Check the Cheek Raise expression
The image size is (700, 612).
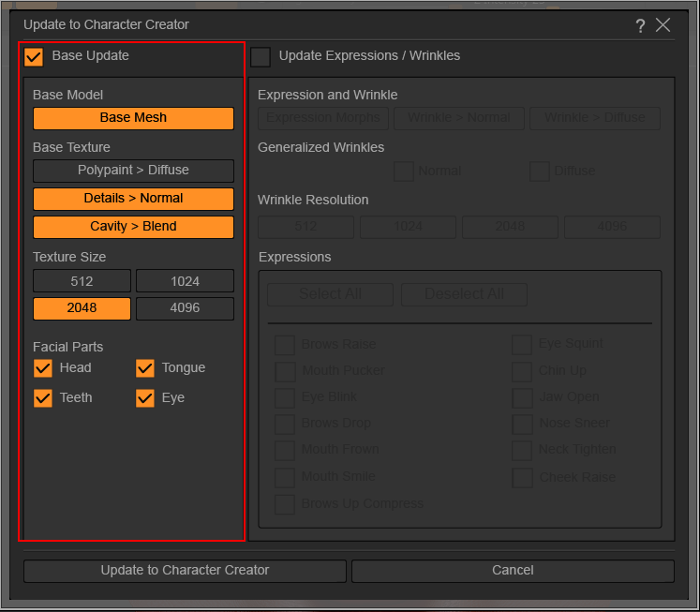pos(522,478)
